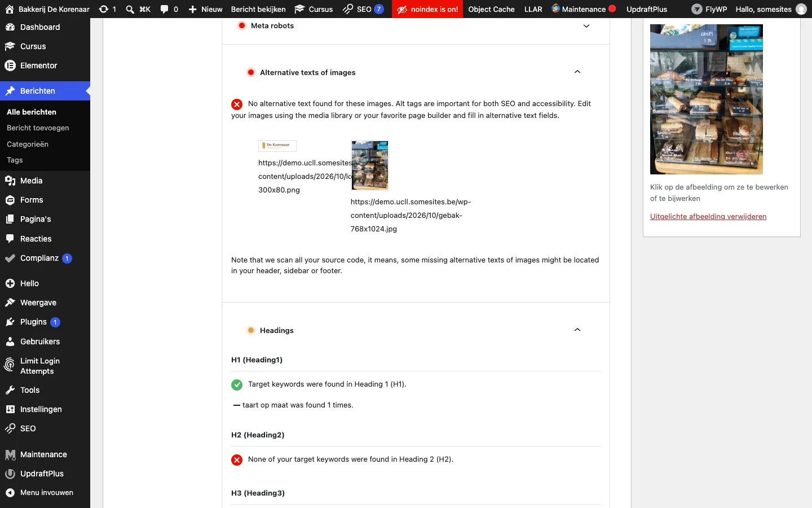Screen dimensions: 812x508
Task: Click the Headings section title
Action: point(277,330)
